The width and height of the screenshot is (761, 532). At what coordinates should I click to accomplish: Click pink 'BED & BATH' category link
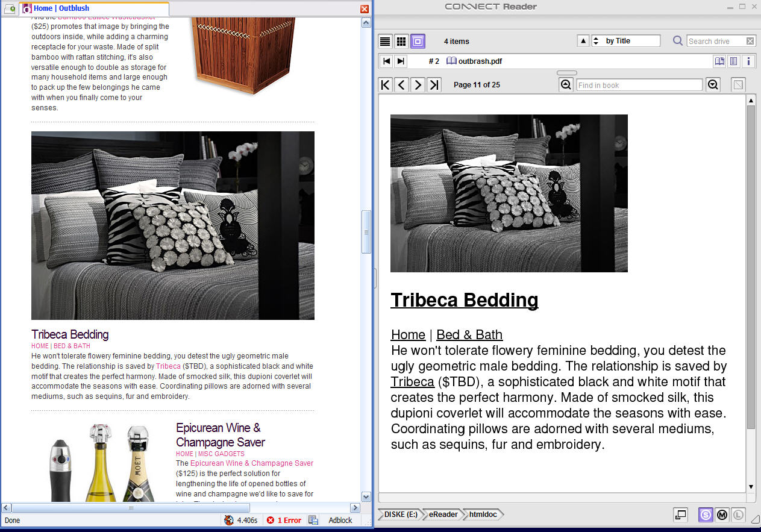click(x=72, y=346)
